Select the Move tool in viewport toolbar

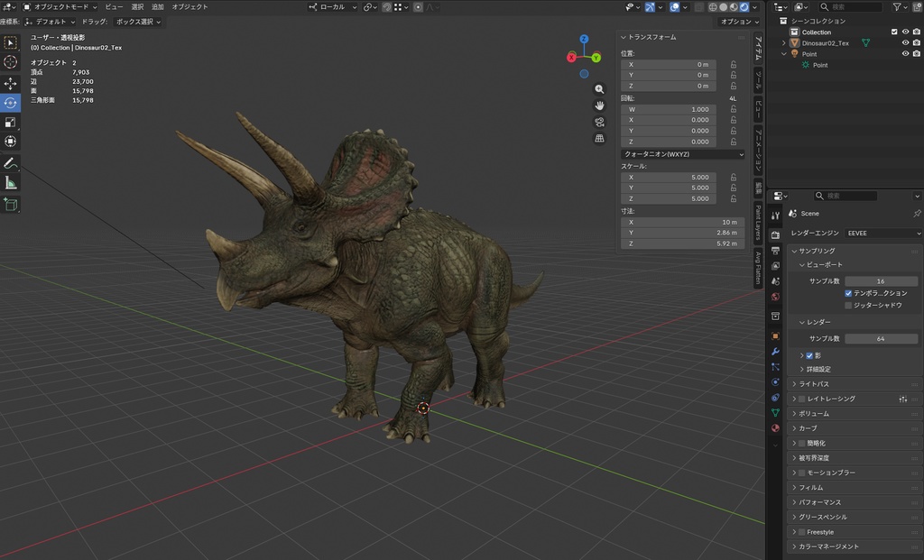point(11,82)
